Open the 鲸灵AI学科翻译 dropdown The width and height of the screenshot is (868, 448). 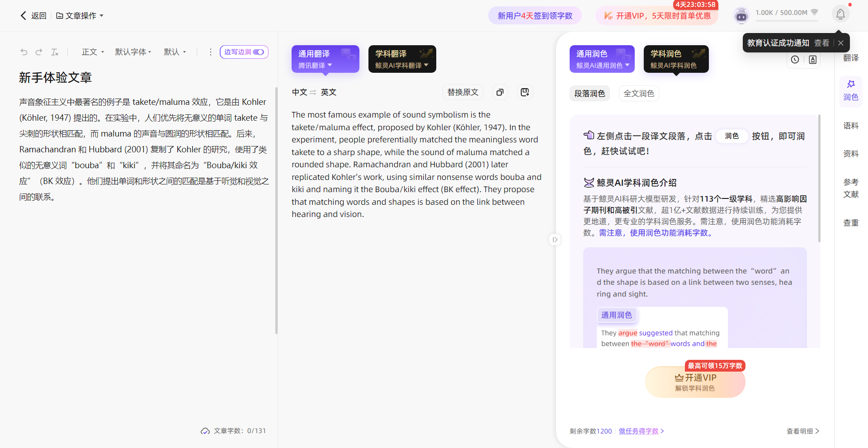402,66
